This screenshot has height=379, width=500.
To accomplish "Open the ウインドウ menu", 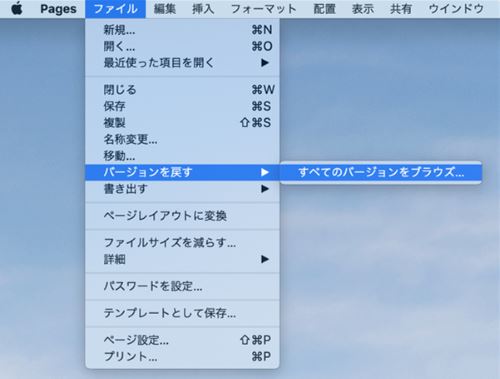I will (456, 9).
